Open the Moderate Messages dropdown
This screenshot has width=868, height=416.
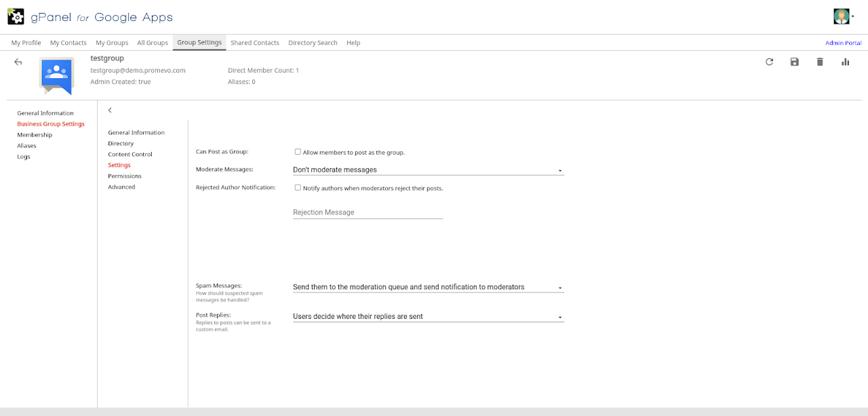tap(428, 170)
